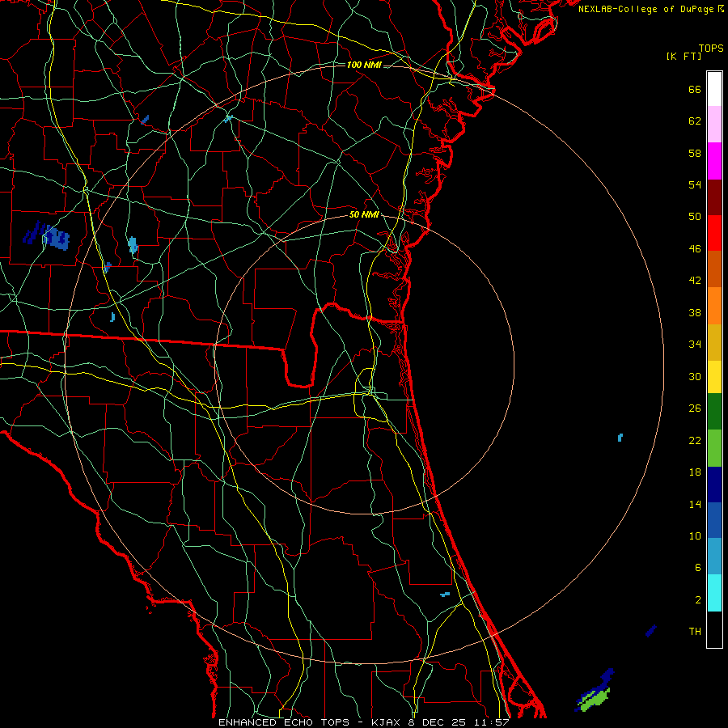Click the "TOPS" legend title
Screen dimensions: 728x728
pos(711,49)
